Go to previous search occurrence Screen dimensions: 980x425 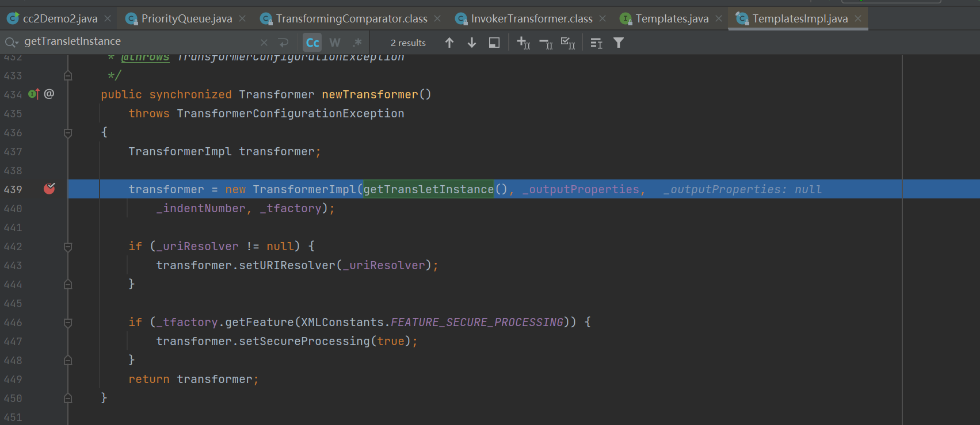click(449, 43)
